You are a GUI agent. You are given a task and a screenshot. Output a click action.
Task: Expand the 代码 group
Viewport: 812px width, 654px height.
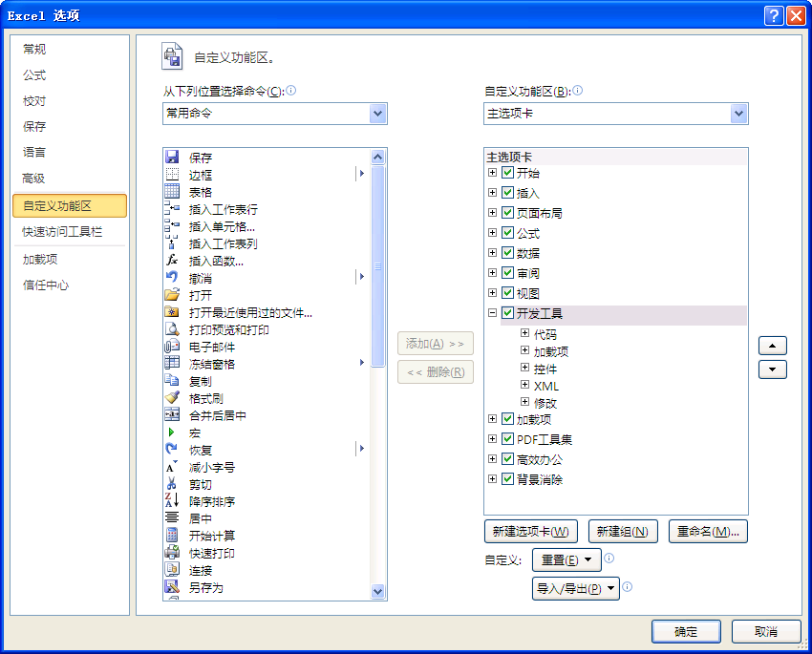pos(524,333)
